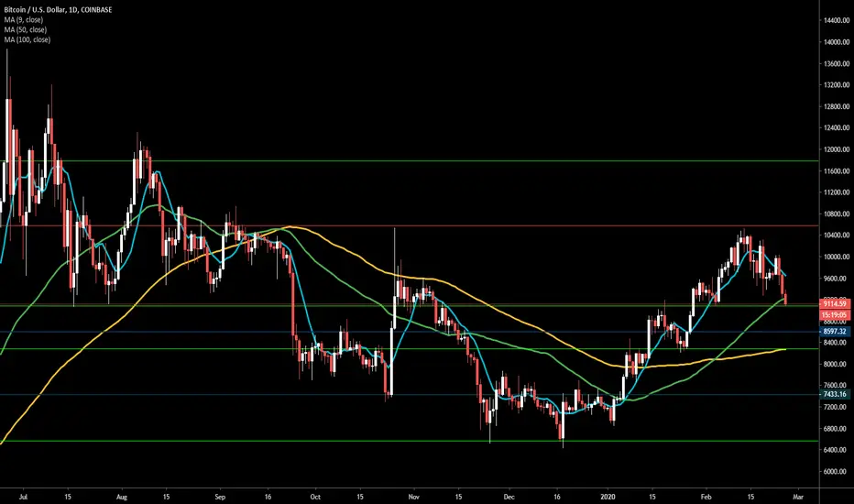Click the Nov date axis label

(x=414, y=497)
